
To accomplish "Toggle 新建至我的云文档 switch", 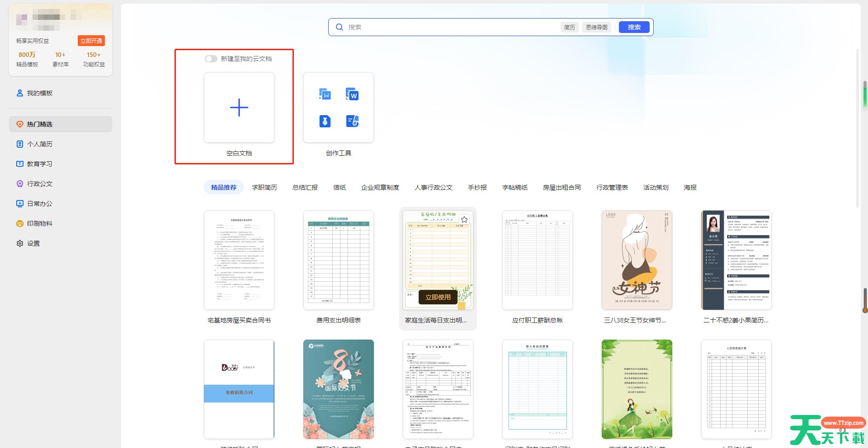I will pyautogui.click(x=211, y=59).
